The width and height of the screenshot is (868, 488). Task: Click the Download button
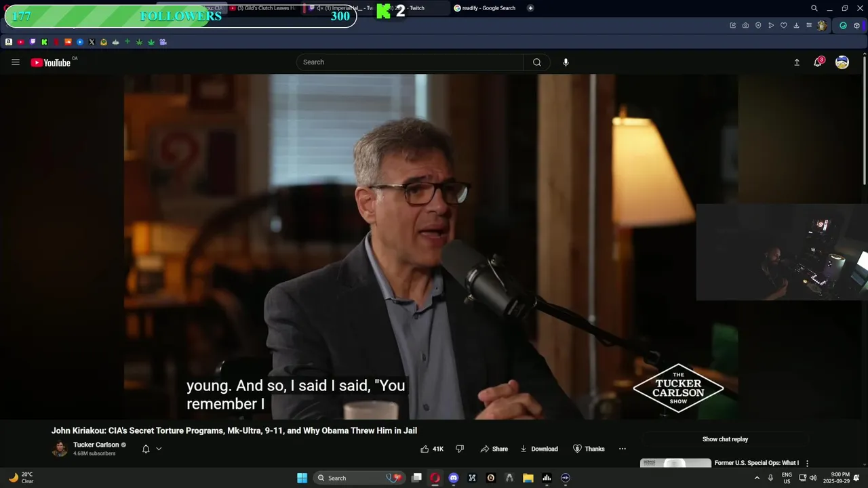click(539, 449)
